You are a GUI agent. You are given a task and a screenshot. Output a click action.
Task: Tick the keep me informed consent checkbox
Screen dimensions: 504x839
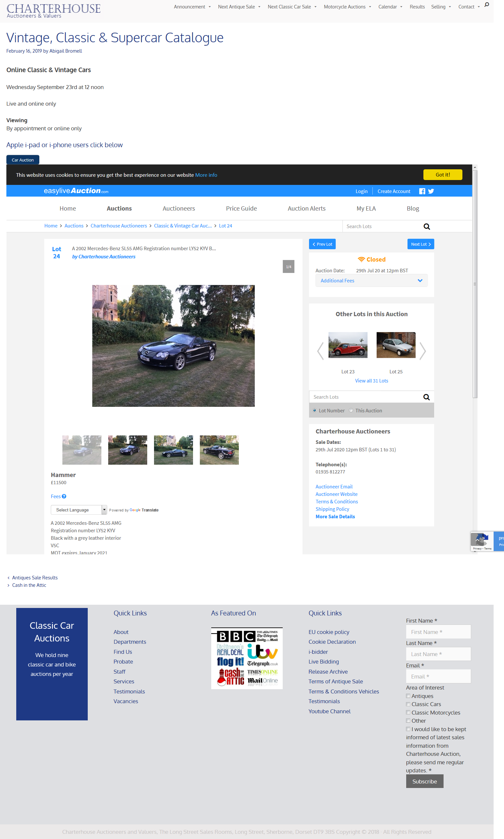point(408,729)
